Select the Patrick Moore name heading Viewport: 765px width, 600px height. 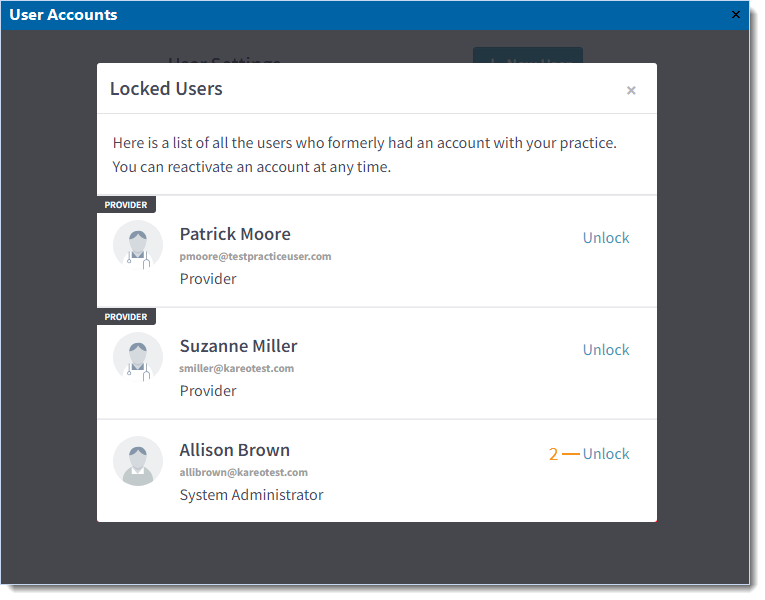point(237,236)
